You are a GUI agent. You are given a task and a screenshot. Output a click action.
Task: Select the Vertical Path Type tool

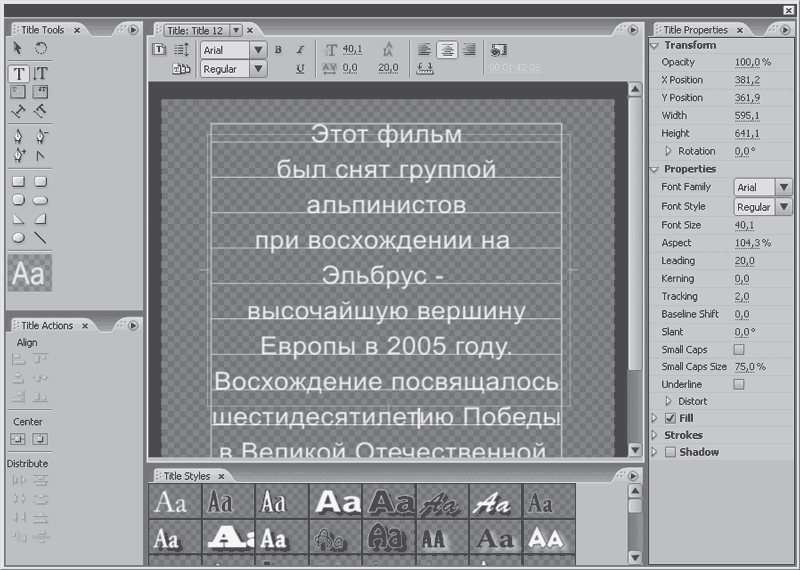click(x=40, y=110)
